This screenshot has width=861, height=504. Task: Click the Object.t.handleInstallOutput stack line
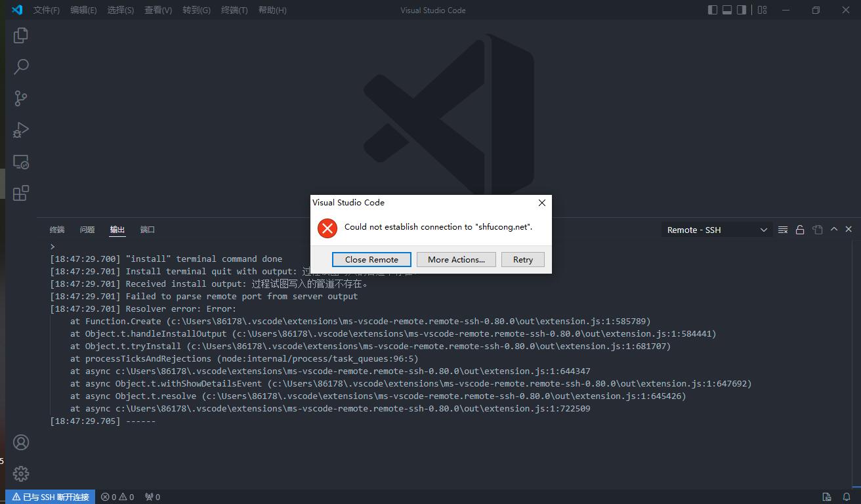tap(393, 333)
